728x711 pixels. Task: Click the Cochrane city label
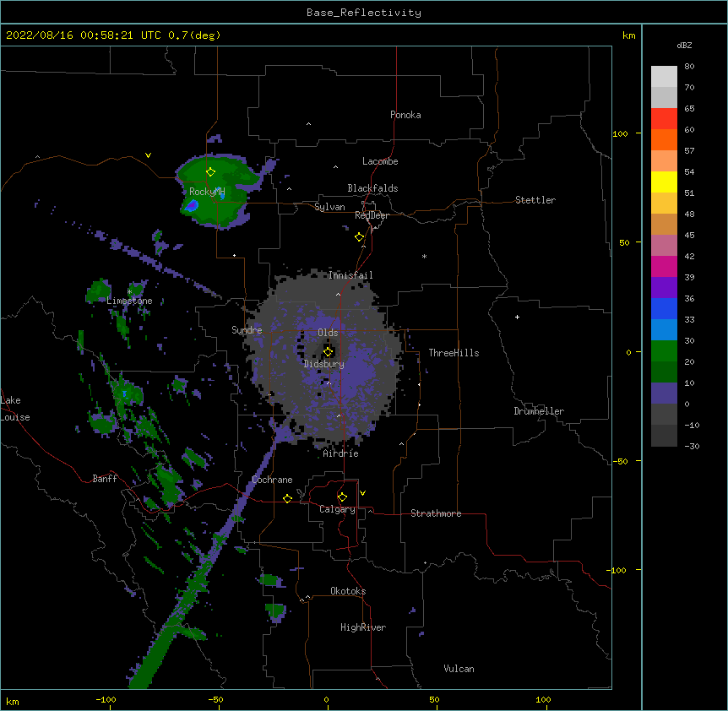click(x=272, y=480)
